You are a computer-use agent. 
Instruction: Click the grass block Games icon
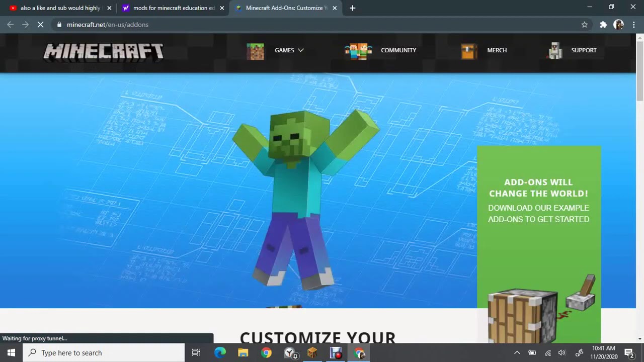coord(255,51)
